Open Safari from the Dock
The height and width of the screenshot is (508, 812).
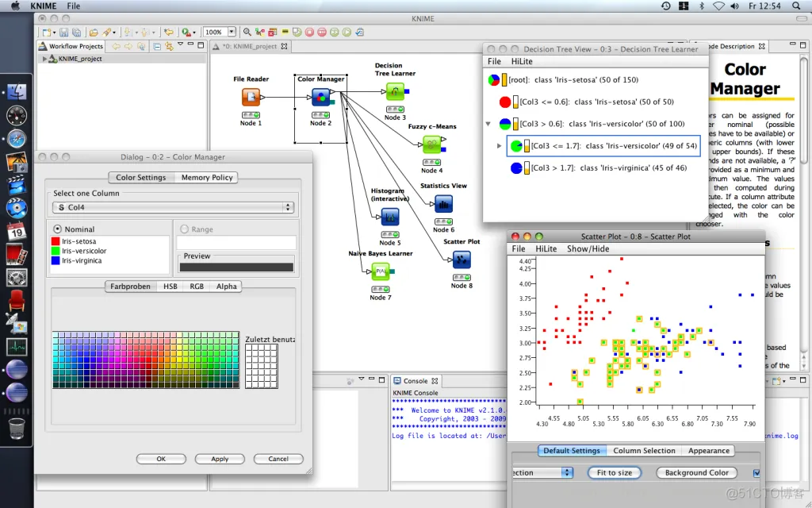pyautogui.click(x=17, y=139)
